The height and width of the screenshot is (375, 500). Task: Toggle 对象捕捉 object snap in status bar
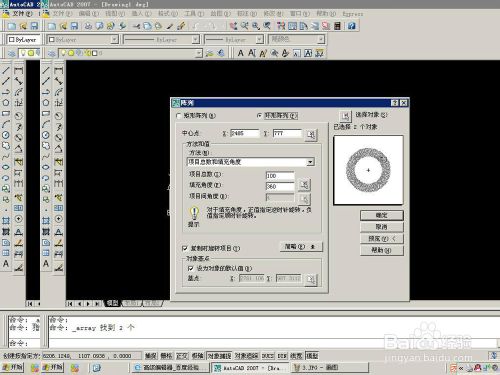tap(219, 356)
